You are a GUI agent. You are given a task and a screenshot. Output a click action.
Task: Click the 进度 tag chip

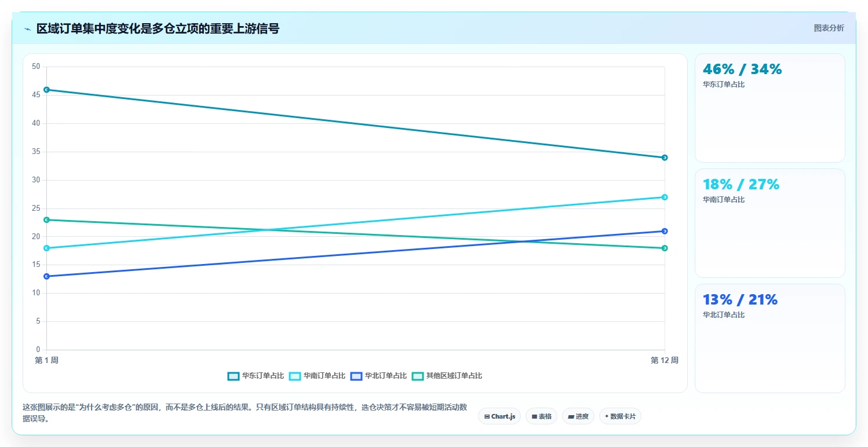578,416
